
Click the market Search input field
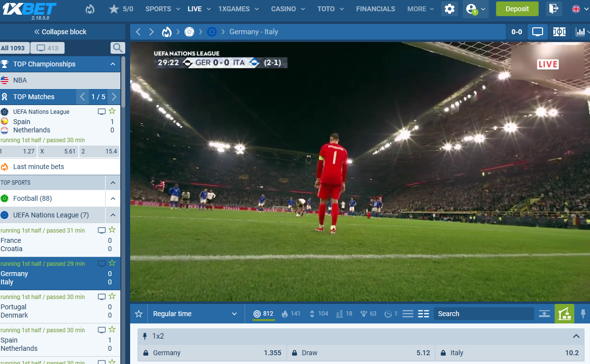(483, 314)
